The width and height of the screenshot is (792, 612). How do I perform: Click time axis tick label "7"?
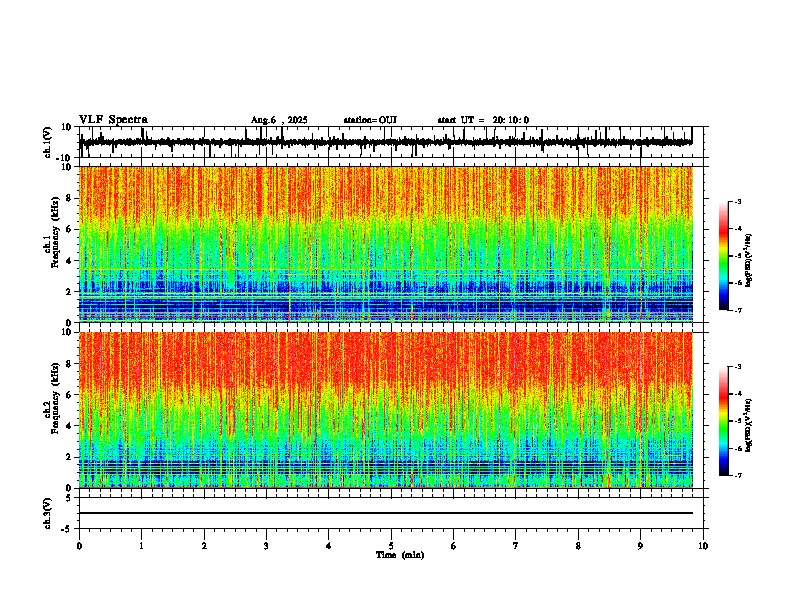(x=516, y=546)
